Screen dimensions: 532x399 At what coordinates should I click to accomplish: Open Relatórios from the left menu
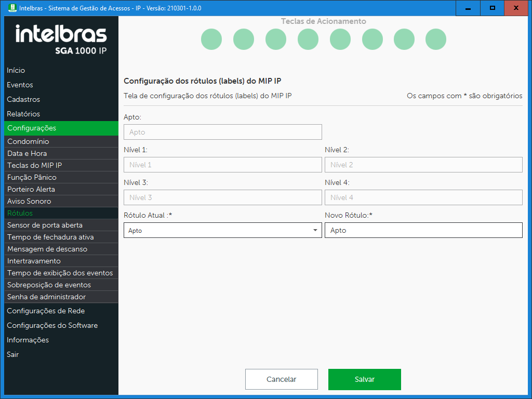23,114
